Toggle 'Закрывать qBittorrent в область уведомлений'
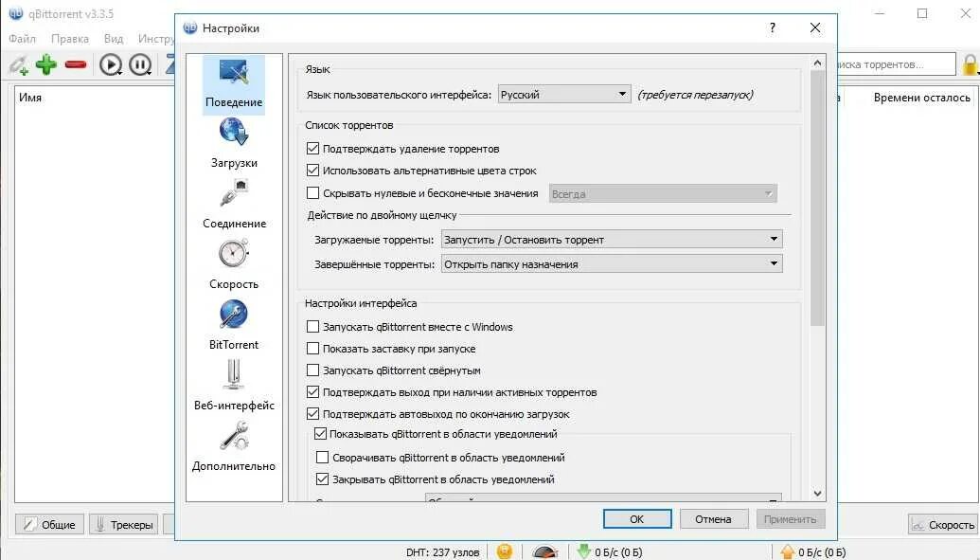 [x=323, y=479]
